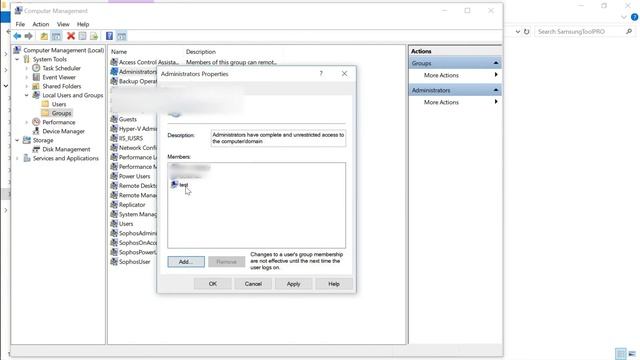The height and width of the screenshot is (360, 640).
Task: Open the Help menu
Action: pos(83,24)
